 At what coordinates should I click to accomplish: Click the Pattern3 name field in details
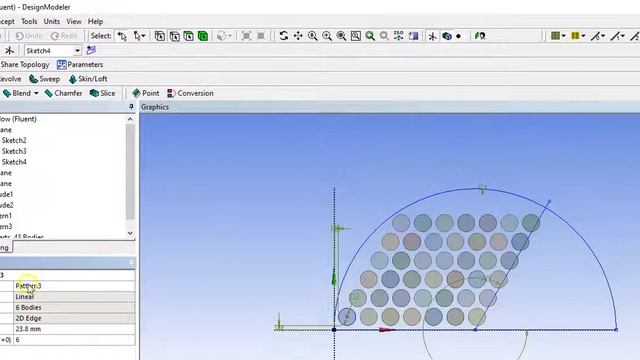point(74,286)
